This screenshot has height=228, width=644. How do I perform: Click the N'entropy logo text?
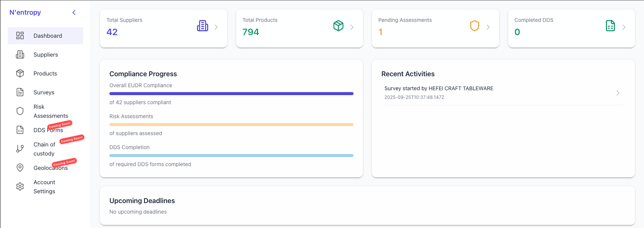point(25,12)
